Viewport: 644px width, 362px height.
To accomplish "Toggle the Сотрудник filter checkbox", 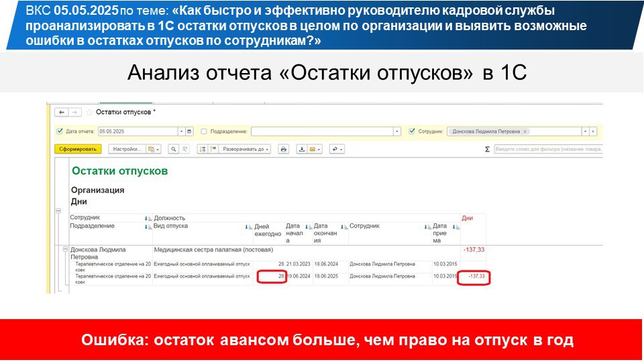I will [412, 131].
